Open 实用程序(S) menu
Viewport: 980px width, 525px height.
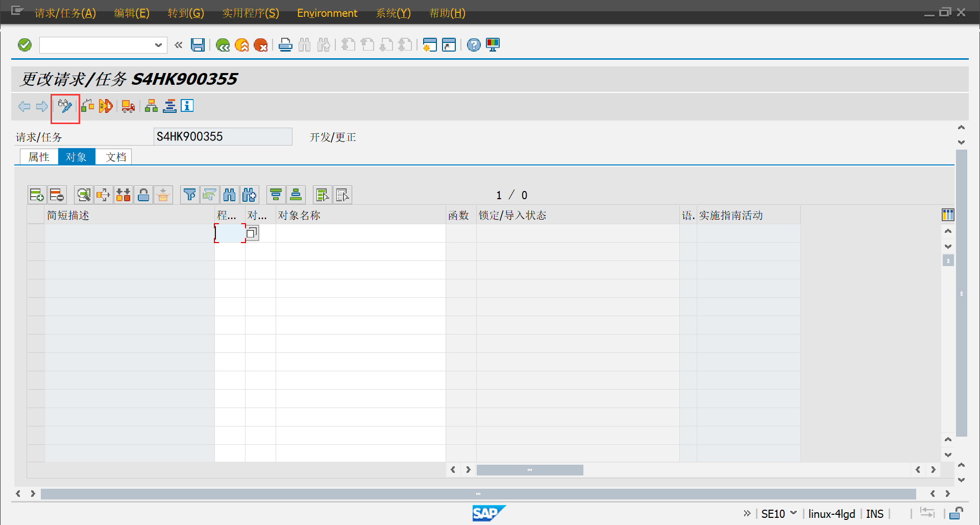[x=251, y=13]
